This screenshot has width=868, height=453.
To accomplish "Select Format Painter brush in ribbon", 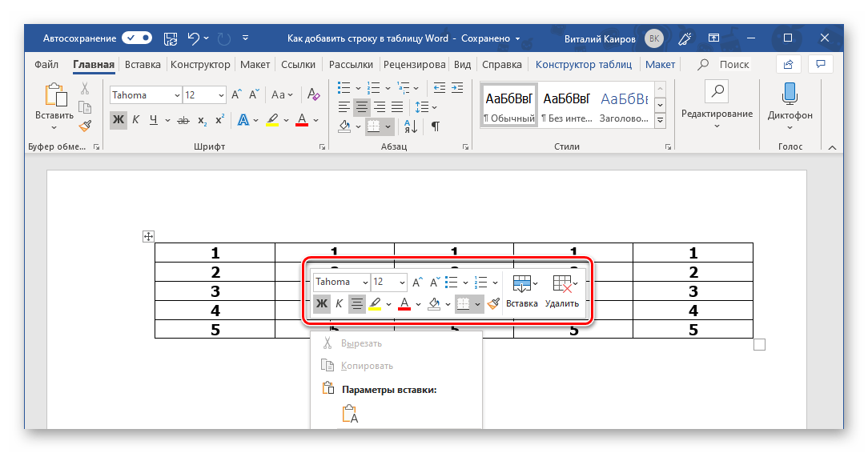I will pos(85,126).
